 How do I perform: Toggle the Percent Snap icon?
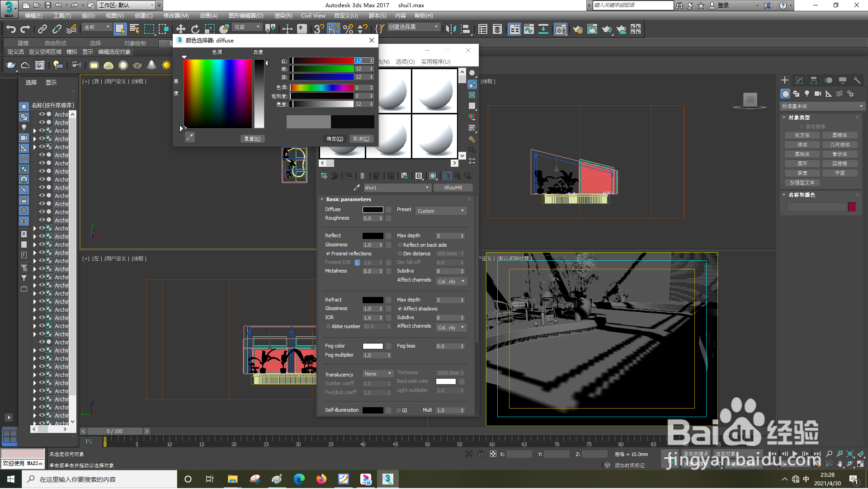point(348,29)
